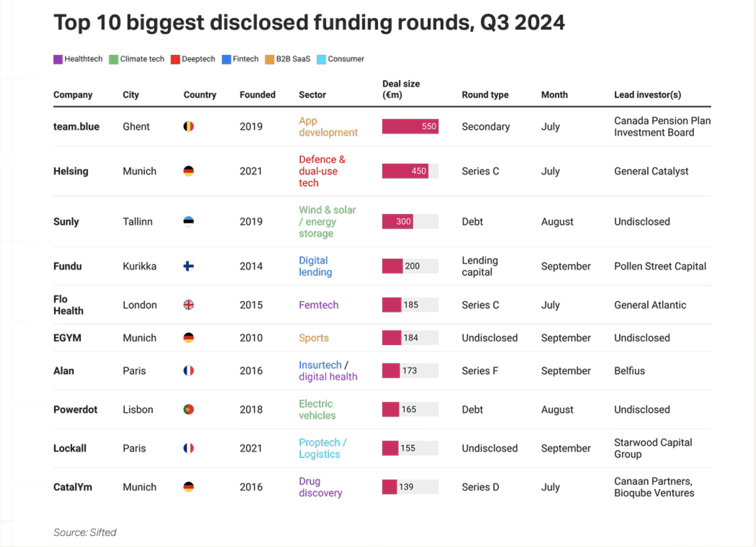This screenshot has height=547, width=756.
Task: Click the Lead investor(s) column header
Action: 647,95
